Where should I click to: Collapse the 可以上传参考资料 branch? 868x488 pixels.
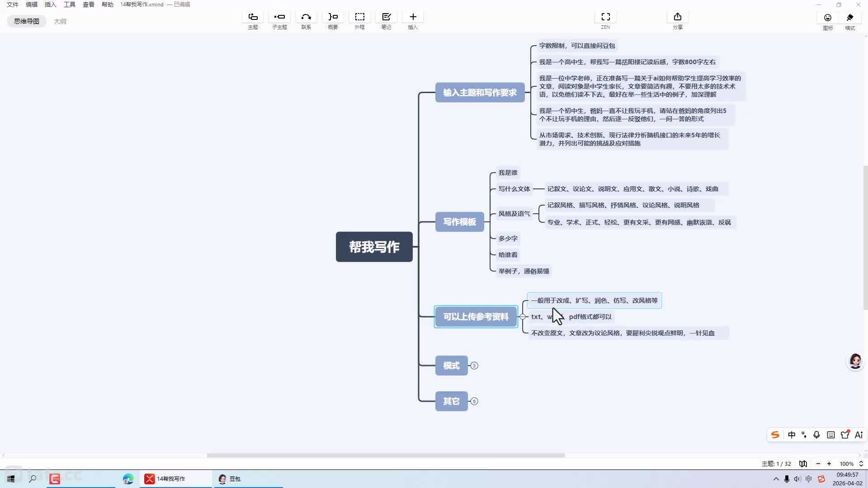tap(523, 317)
